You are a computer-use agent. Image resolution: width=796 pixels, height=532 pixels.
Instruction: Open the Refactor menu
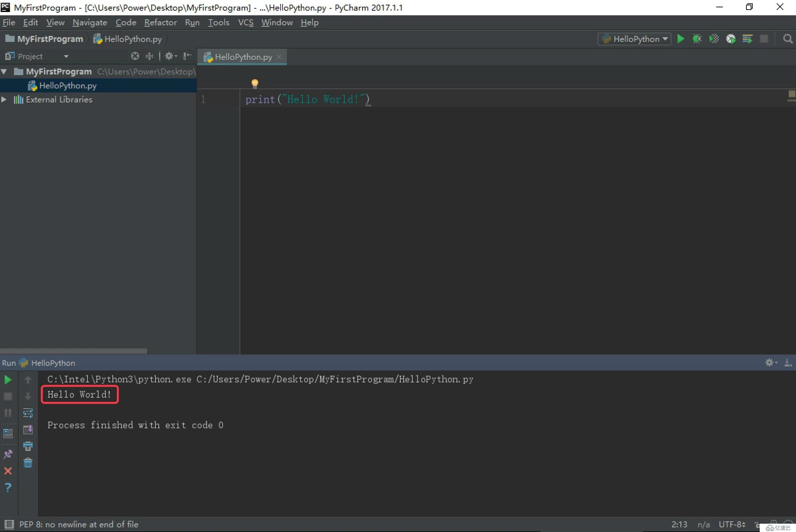[x=160, y=22]
